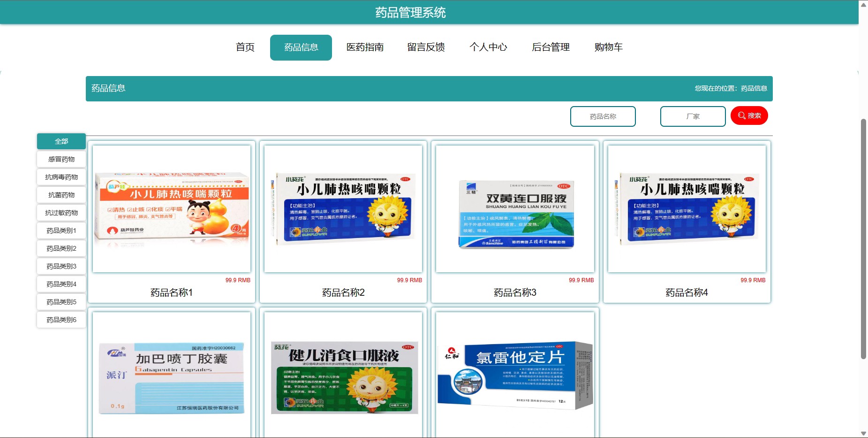This screenshot has width=868, height=438.
Task: Open 后台管理 navigation item
Action: [551, 47]
